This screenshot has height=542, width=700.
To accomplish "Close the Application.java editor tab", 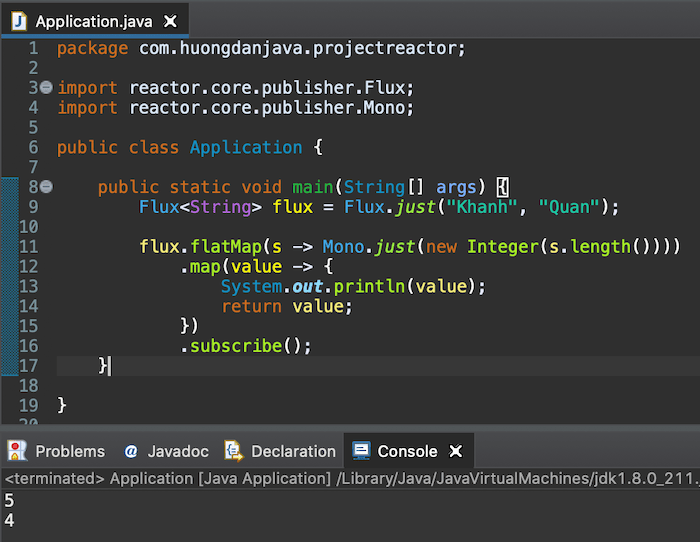I will point(170,21).
